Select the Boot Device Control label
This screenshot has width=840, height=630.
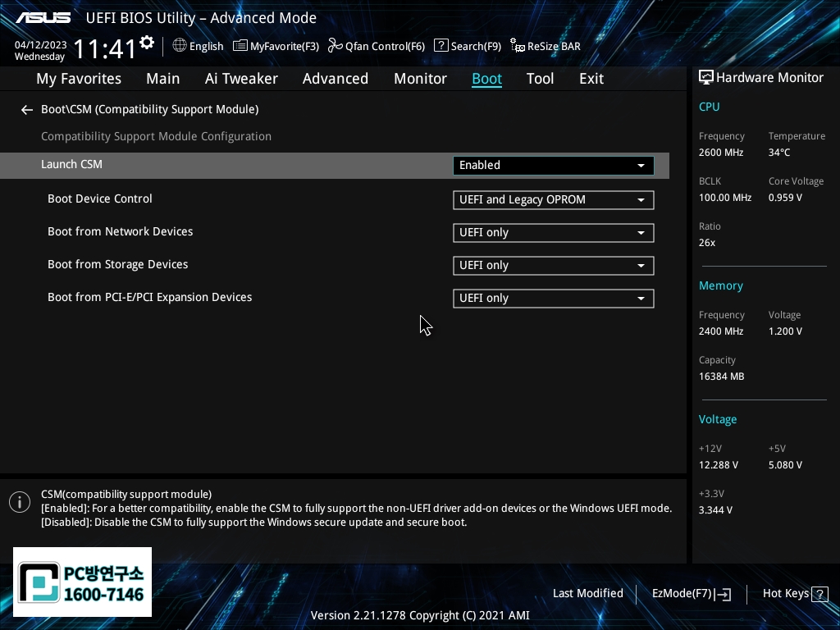point(99,199)
